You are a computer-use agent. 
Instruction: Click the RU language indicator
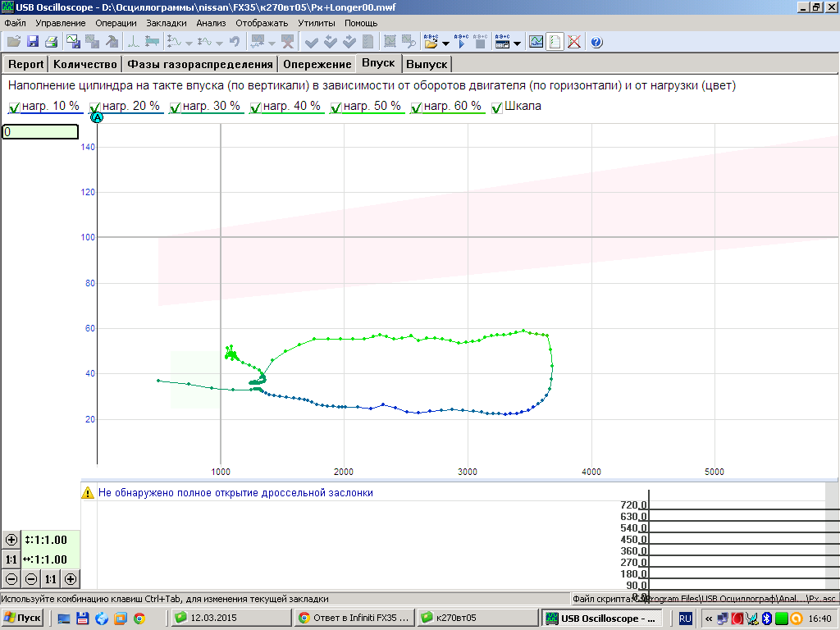point(685,619)
